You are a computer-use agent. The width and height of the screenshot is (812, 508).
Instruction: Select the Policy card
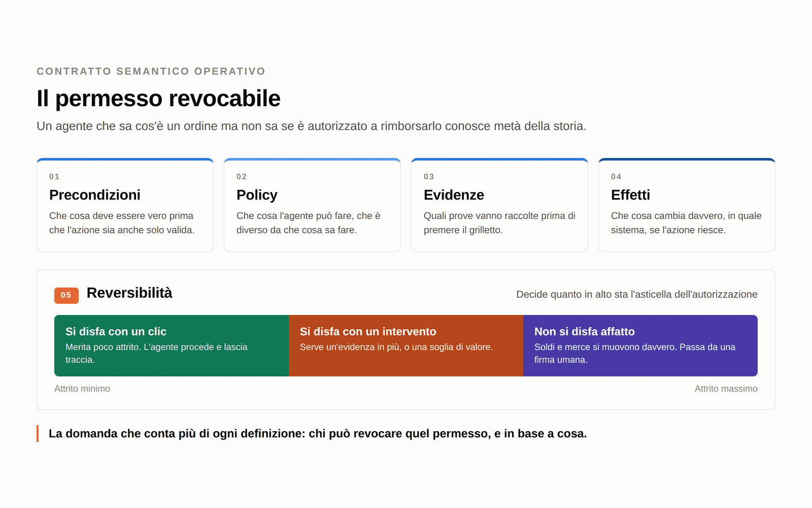pyautogui.click(x=312, y=205)
